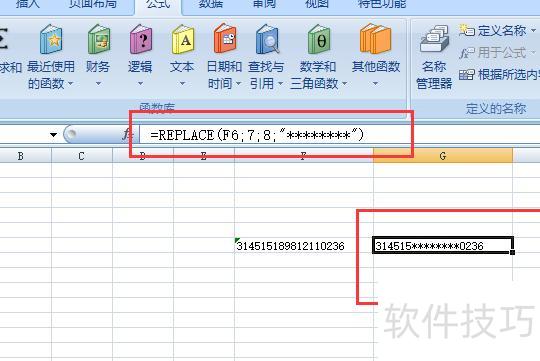Open the Math & Trig functions icon
Screen dimensions: 540x361
click(319, 39)
